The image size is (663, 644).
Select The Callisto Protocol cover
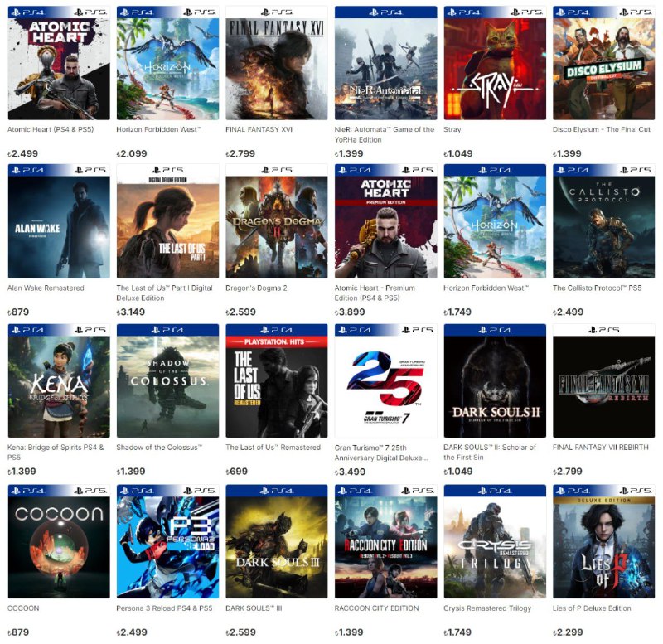tap(604, 221)
